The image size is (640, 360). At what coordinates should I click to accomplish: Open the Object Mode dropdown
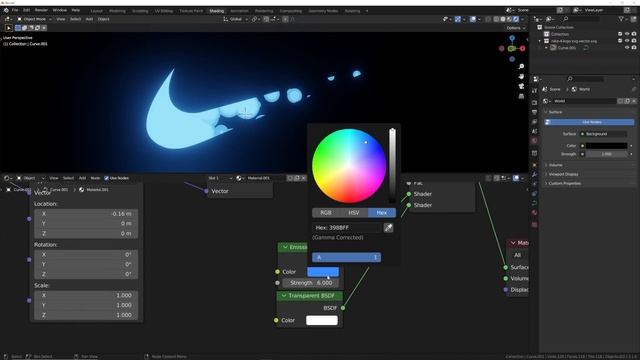click(x=34, y=19)
